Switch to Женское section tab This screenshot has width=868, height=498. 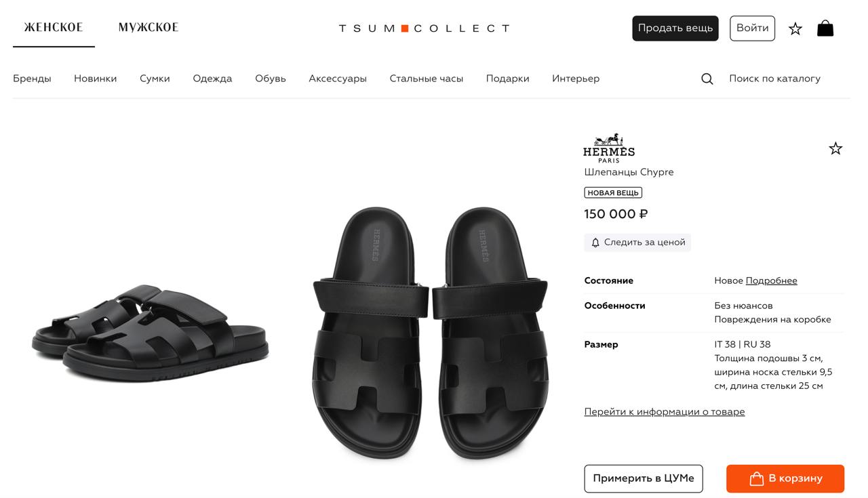click(54, 28)
